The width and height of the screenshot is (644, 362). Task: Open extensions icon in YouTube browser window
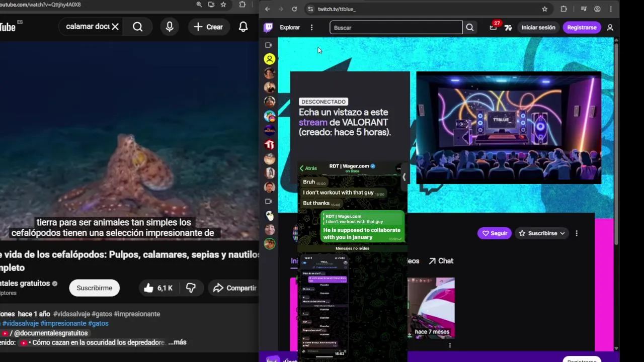coord(243,5)
